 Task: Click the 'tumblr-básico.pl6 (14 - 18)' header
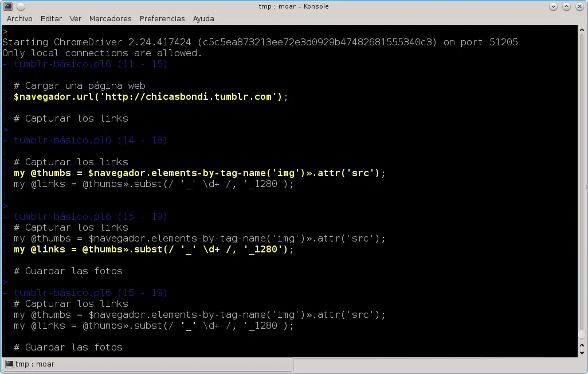(x=91, y=141)
